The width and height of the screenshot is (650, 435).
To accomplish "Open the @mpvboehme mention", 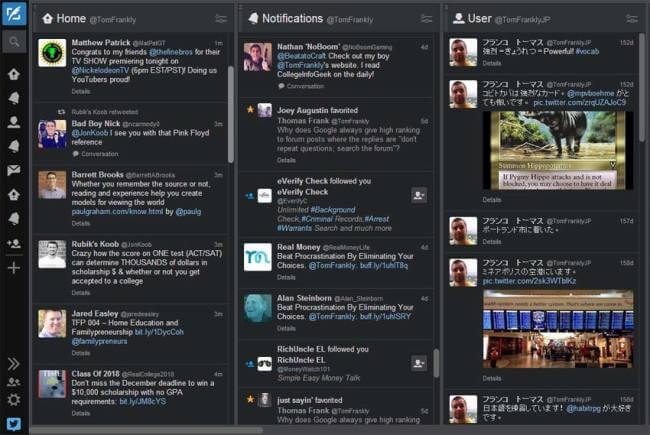I will (590, 93).
